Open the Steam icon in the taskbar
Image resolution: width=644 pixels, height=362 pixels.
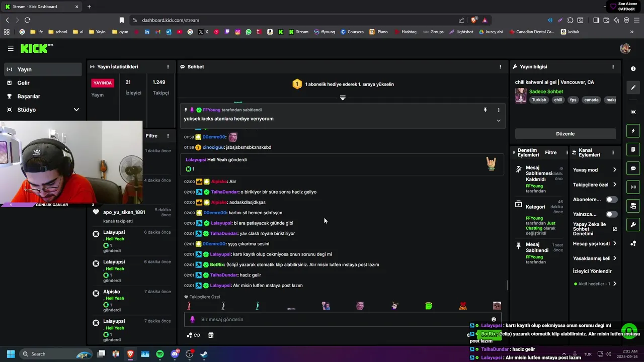204,354
